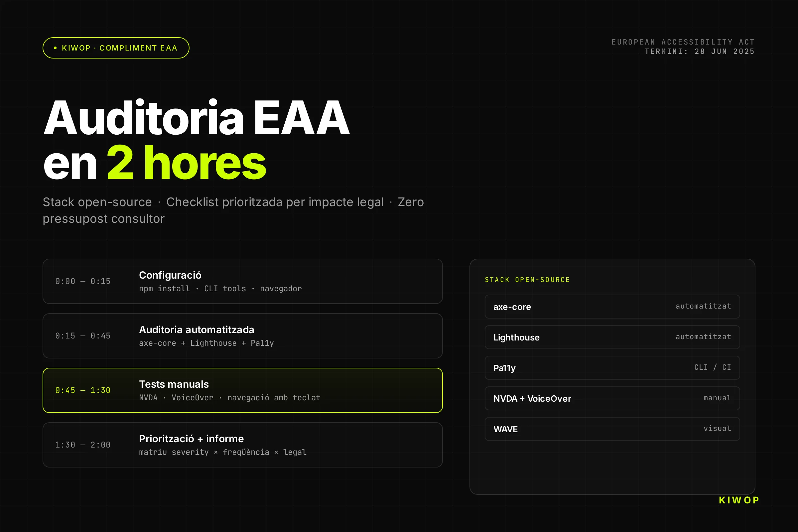Click the 'visual' tag in WAVE row

click(717, 429)
